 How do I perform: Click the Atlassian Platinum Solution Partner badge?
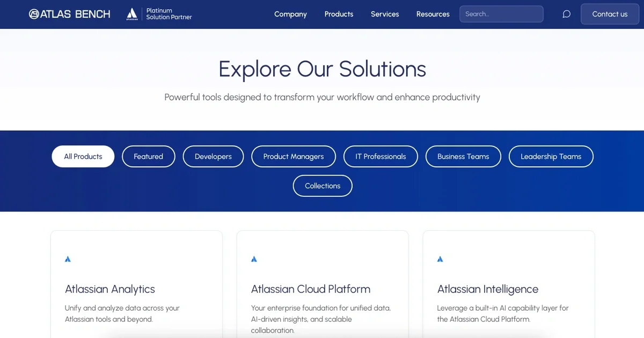pyautogui.click(x=159, y=14)
